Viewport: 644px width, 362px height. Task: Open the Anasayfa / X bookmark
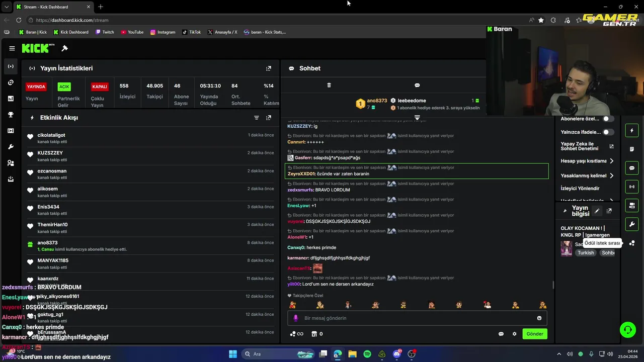tap(222, 32)
